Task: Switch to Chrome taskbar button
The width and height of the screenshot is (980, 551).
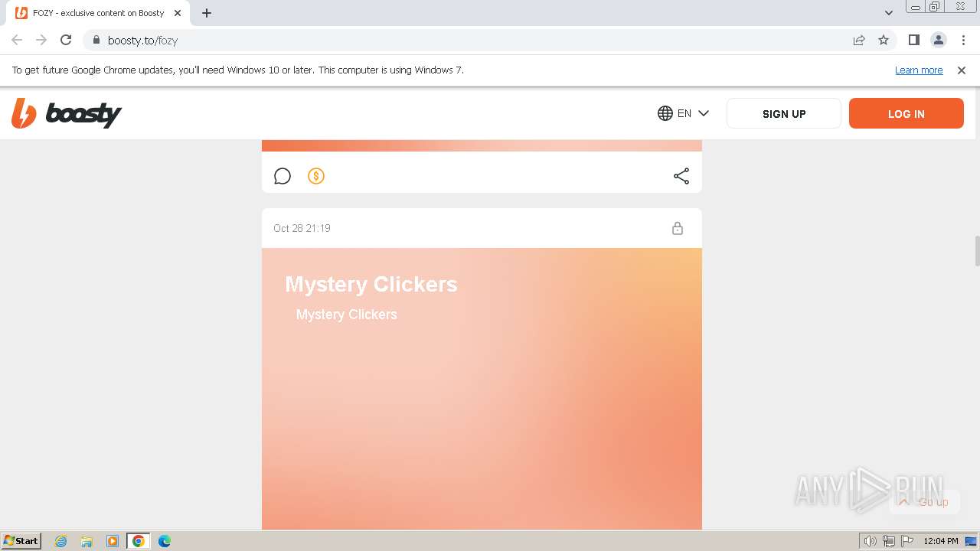Action: (x=139, y=541)
